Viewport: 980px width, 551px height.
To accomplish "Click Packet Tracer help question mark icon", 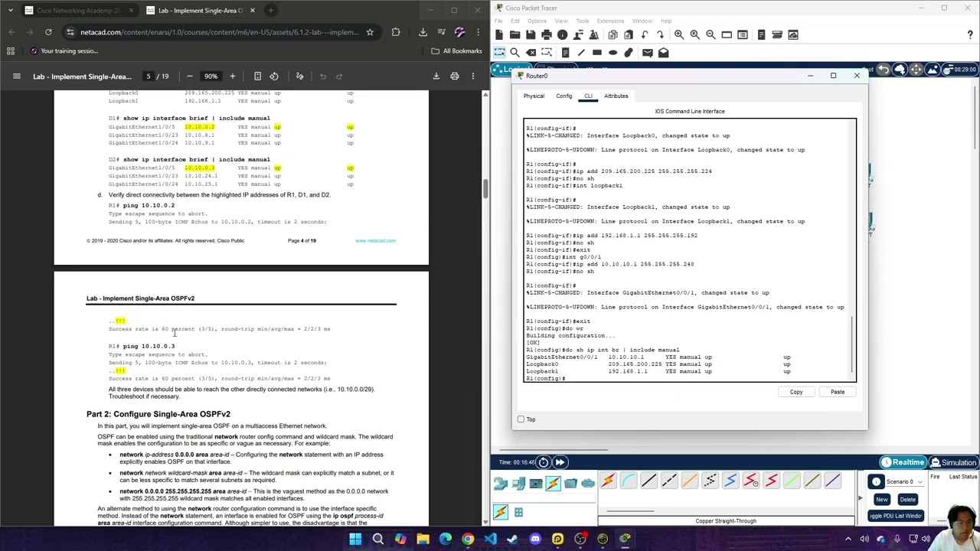I will (971, 34).
